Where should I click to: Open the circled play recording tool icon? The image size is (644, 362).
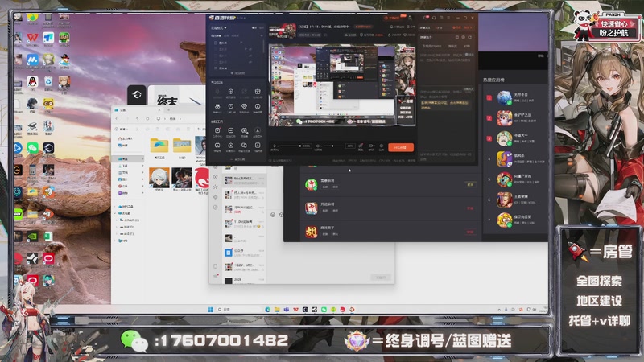point(231,145)
